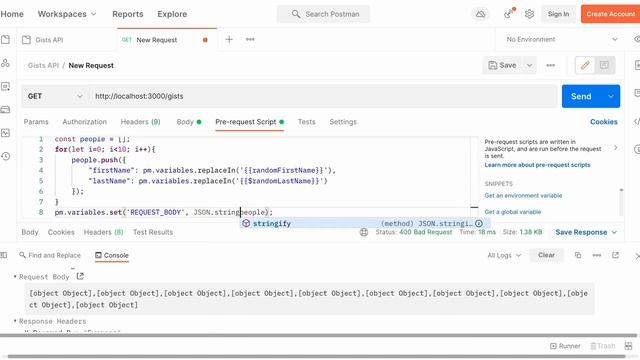This screenshot has width=640, height=360.
Task: Open Request Body in external viewer icon
Action: pos(80,276)
